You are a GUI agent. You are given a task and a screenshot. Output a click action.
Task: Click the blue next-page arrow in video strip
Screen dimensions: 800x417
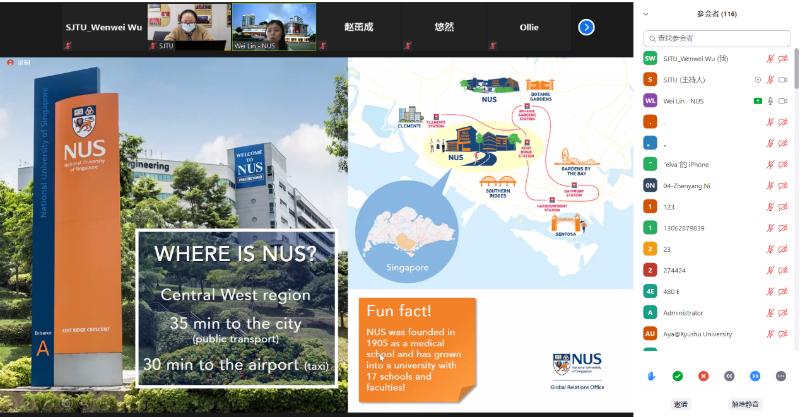(586, 27)
